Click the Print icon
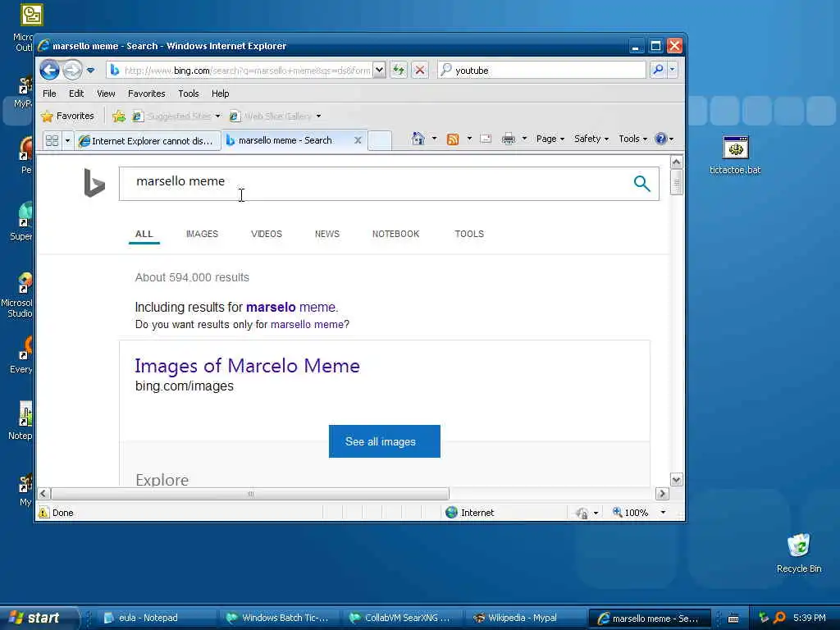 [509, 139]
